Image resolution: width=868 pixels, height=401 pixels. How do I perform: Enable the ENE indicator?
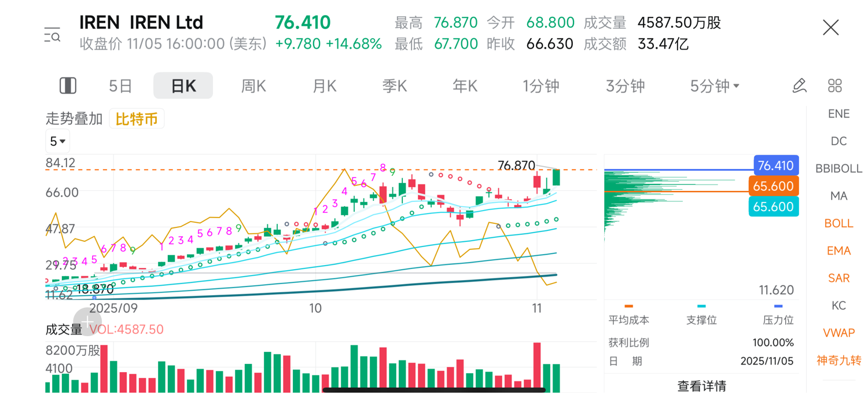click(x=838, y=114)
